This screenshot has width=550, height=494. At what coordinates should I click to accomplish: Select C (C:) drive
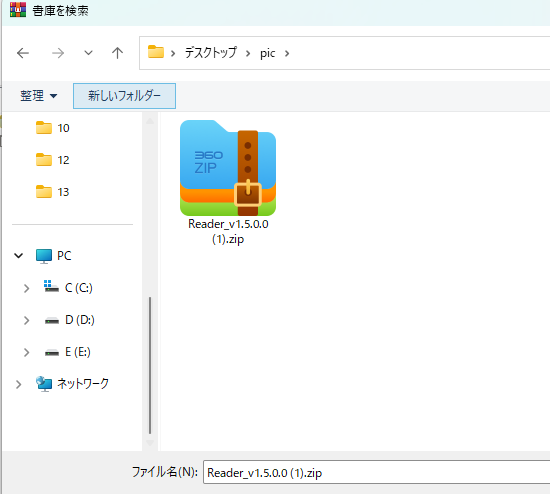coord(68,288)
